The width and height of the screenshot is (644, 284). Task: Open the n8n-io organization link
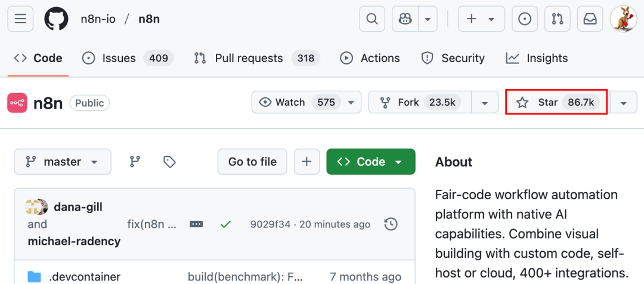[100, 19]
